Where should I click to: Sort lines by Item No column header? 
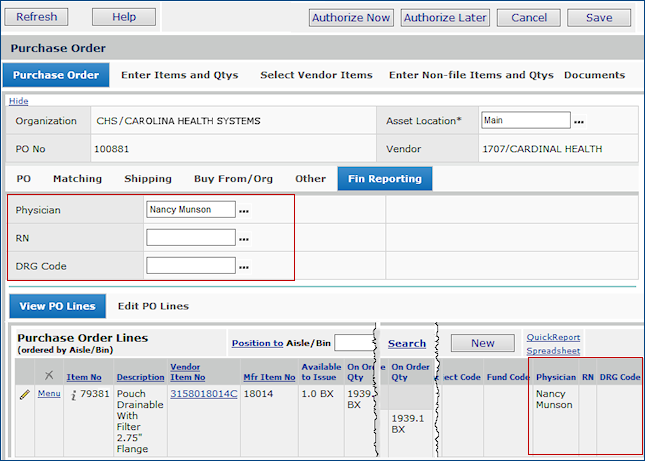84,377
